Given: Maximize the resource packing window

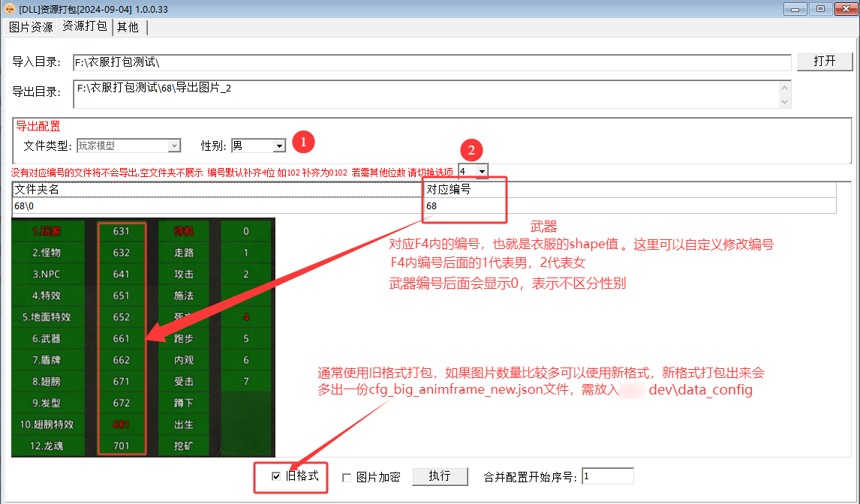Looking at the screenshot, I should click(x=820, y=8).
